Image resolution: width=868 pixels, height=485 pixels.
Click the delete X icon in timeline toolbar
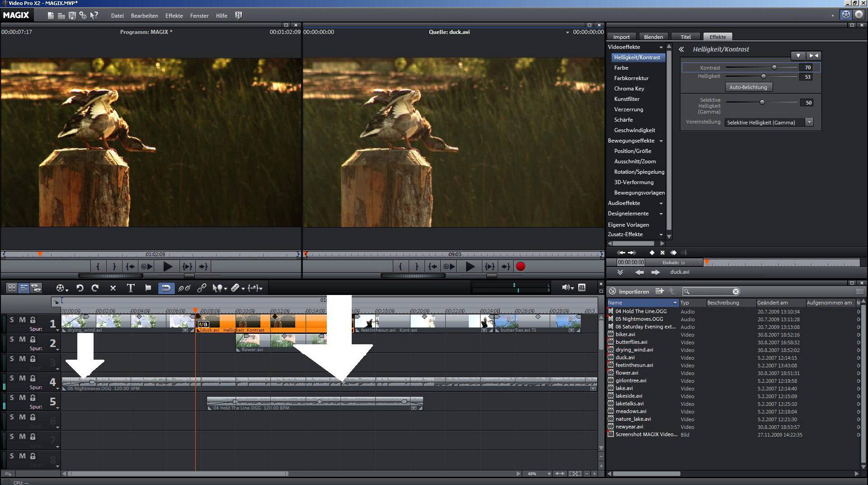pyautogui.click(x=113, y=288)
